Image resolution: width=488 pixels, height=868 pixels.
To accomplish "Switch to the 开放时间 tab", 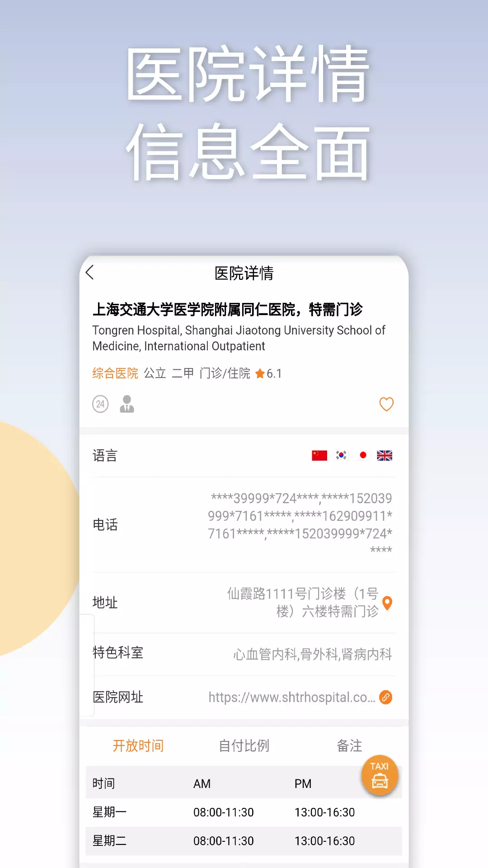I will 138,745.
